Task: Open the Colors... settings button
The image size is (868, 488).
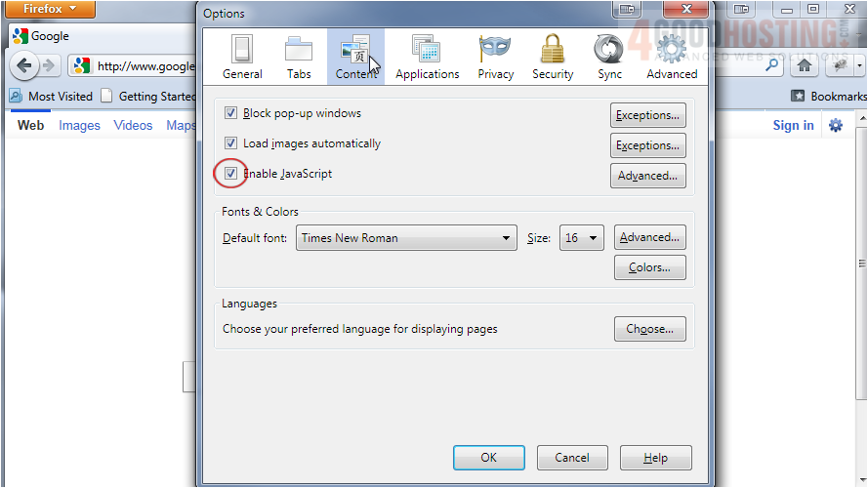Action: 649,267
